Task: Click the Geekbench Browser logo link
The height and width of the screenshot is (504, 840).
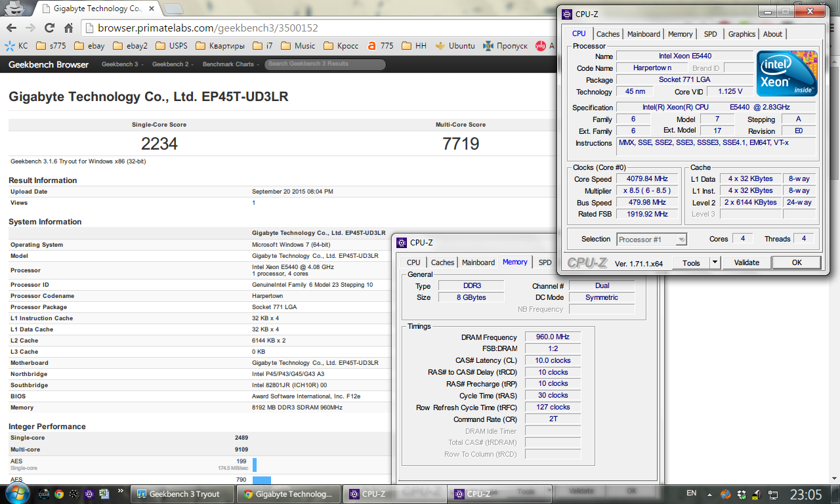Action: (x=49, y=64)
